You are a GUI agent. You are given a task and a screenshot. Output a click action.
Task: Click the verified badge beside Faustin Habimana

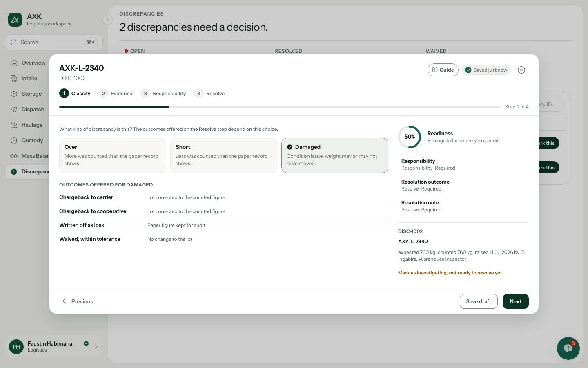86,343
